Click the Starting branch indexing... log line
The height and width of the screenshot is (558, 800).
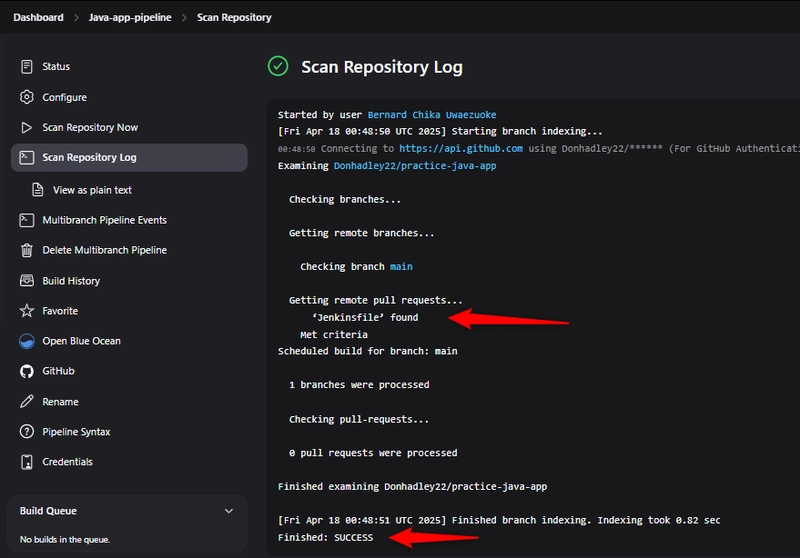coord(440,132)
